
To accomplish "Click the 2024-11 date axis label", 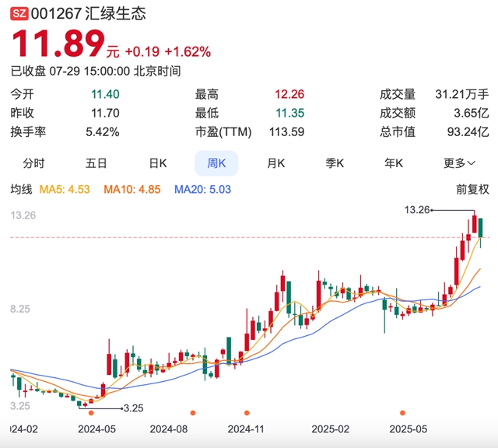I will tap(246, 429).
